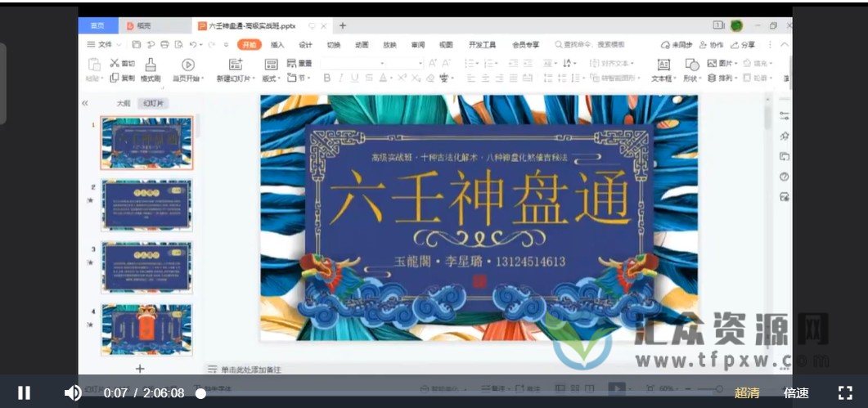Screen dimensions: 868x408
Task: Open a new tab with plus button
Action: tap(343, 25)
